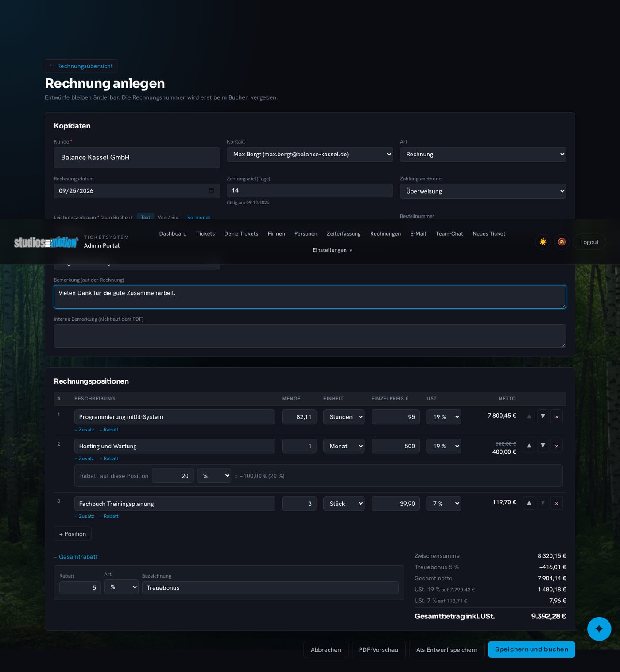Viewport: 620px width, 672px height.
Task: Set Leistungszeitraum to 'Vormonat'
Action: (x=198, y=217)
